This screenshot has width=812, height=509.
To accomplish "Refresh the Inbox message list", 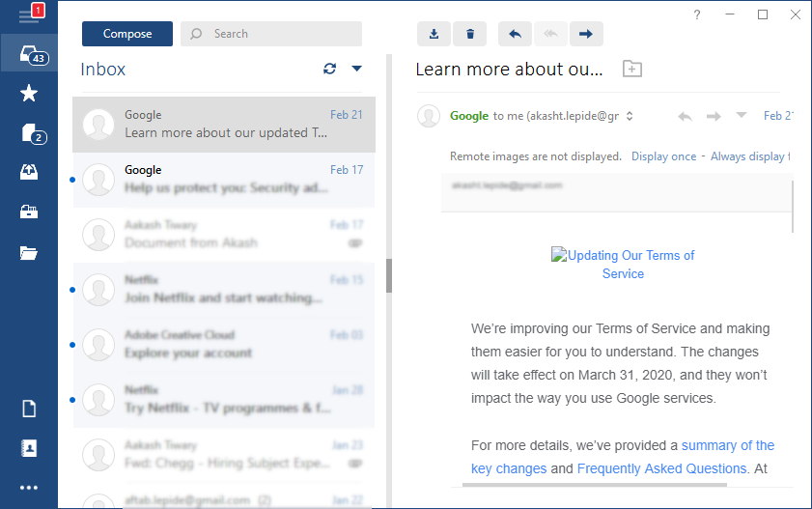I will [330, 69].
